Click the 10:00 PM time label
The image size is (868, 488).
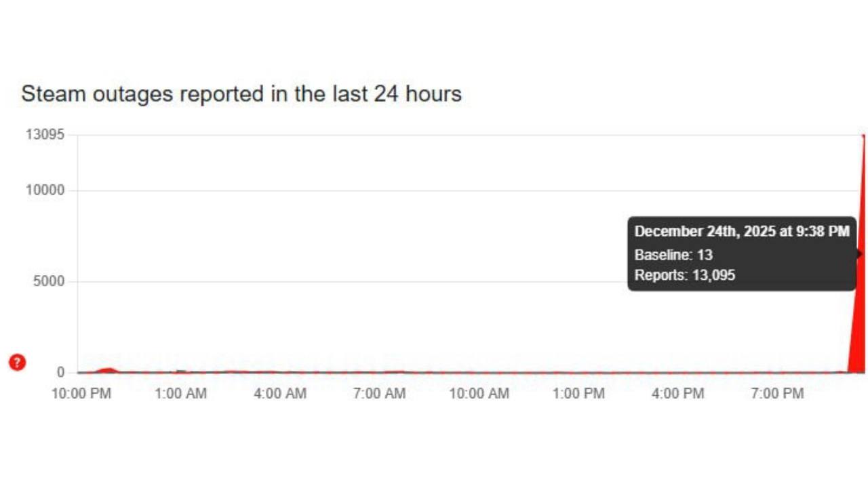81,394
